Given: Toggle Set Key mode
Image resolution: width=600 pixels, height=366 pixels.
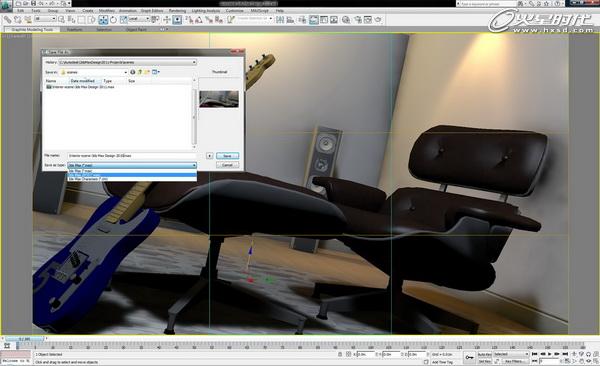Looking at the screenshot, I should (484, 361).
